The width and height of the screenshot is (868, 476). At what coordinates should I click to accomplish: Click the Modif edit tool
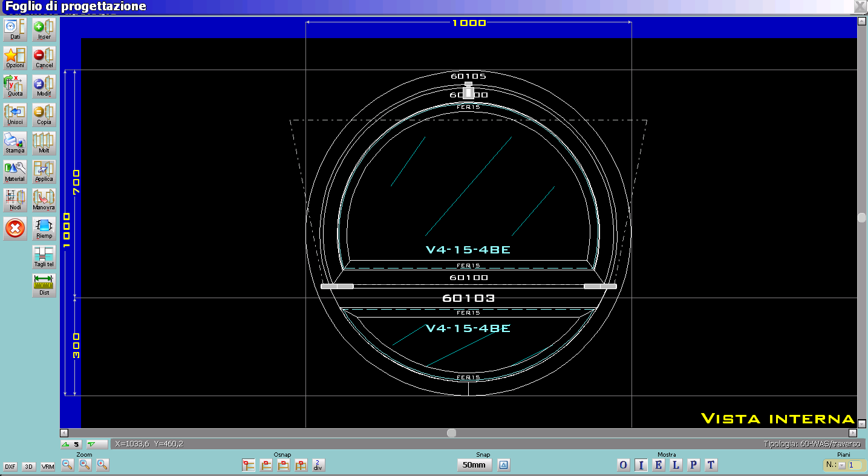click(x=44, y=86)
